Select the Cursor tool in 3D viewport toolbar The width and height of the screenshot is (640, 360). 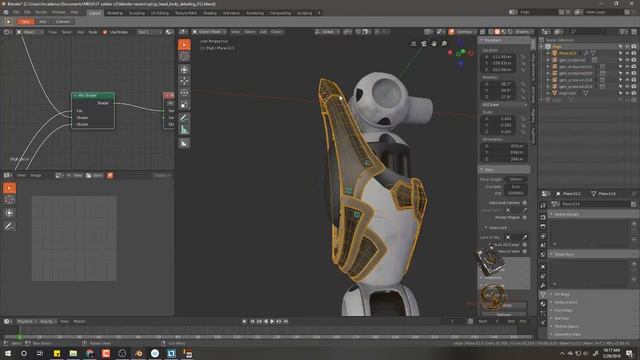(184, 56)
